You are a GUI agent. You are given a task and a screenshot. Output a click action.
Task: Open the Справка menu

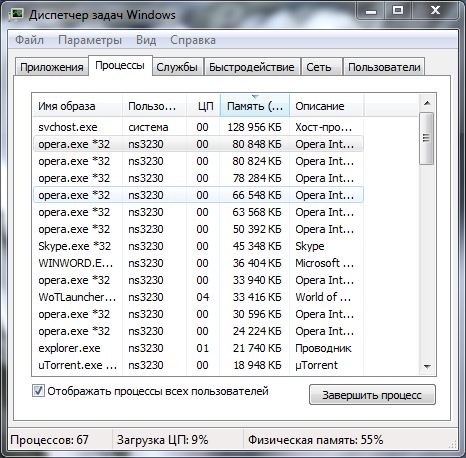coord(193,40)
